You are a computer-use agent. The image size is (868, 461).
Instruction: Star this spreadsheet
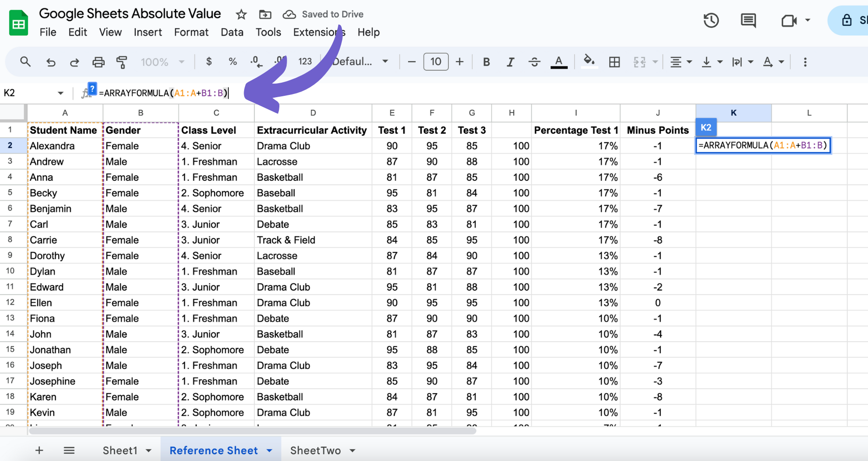241,14
